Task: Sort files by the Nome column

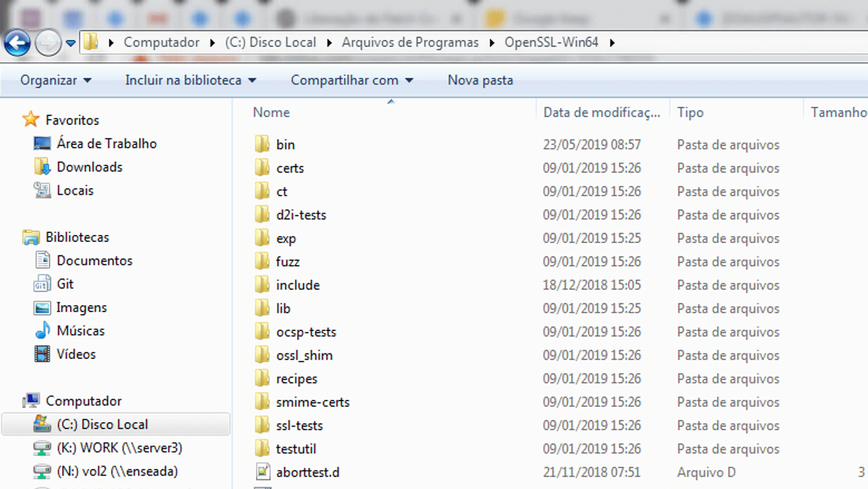Action: point(271,112)
